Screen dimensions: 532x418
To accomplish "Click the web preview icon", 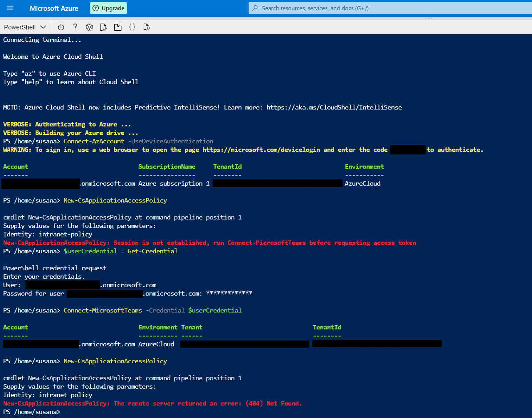I will pyautogui.click(x=147, y=27).
